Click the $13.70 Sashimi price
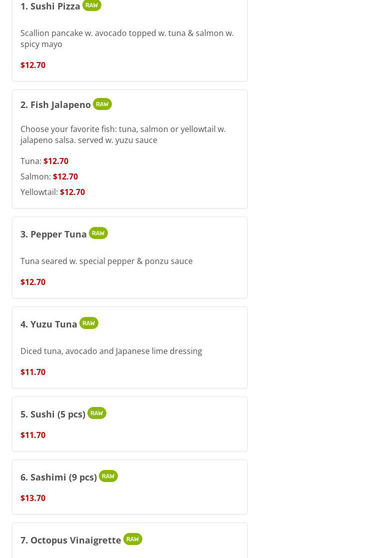Screen dimensions: 392x558 (x=33, y=498)
